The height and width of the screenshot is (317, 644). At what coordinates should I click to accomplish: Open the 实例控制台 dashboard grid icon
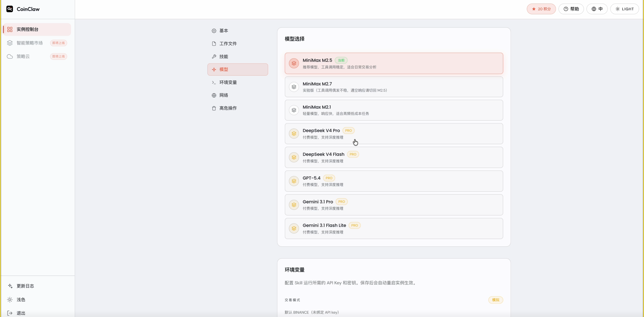tap(10, 29)
